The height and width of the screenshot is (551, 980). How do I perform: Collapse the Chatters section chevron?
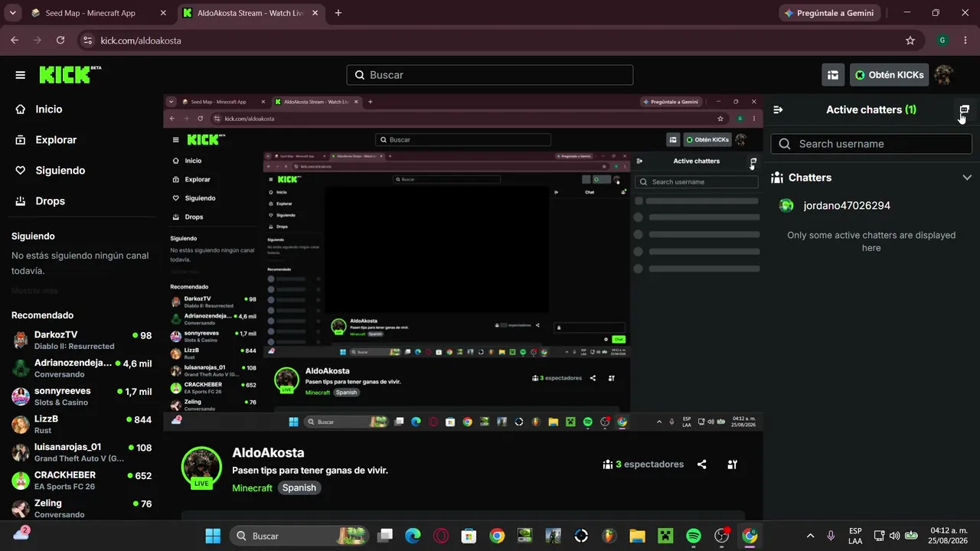[x=966, y=178]
